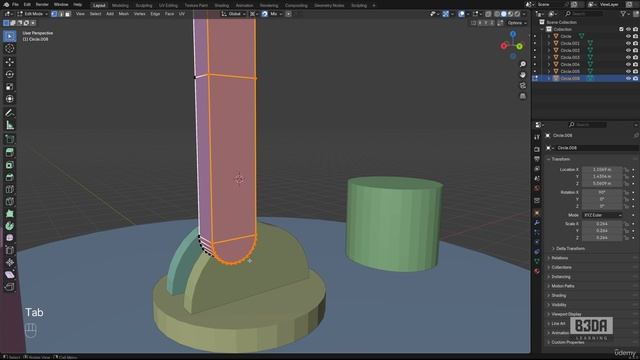Enable edge select mode

coord(61,14)
